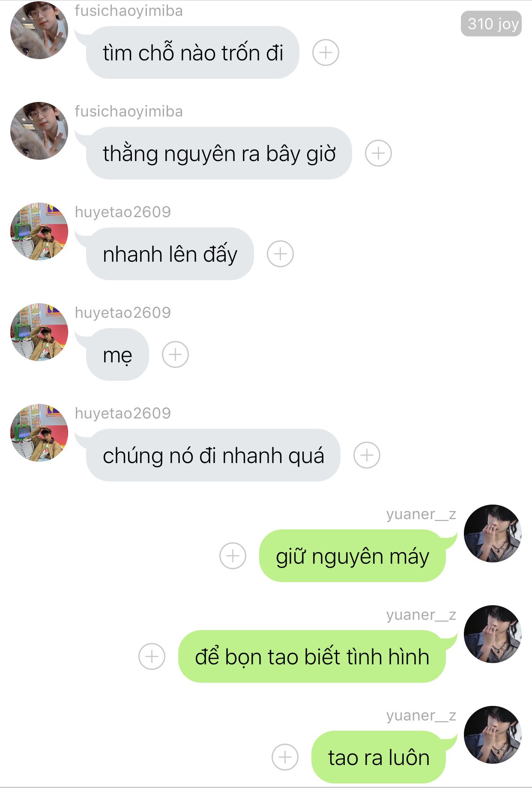Select the green 'tao ra luôn' bubble
Viewport: 532px width, 789px height.
point(379,757)
